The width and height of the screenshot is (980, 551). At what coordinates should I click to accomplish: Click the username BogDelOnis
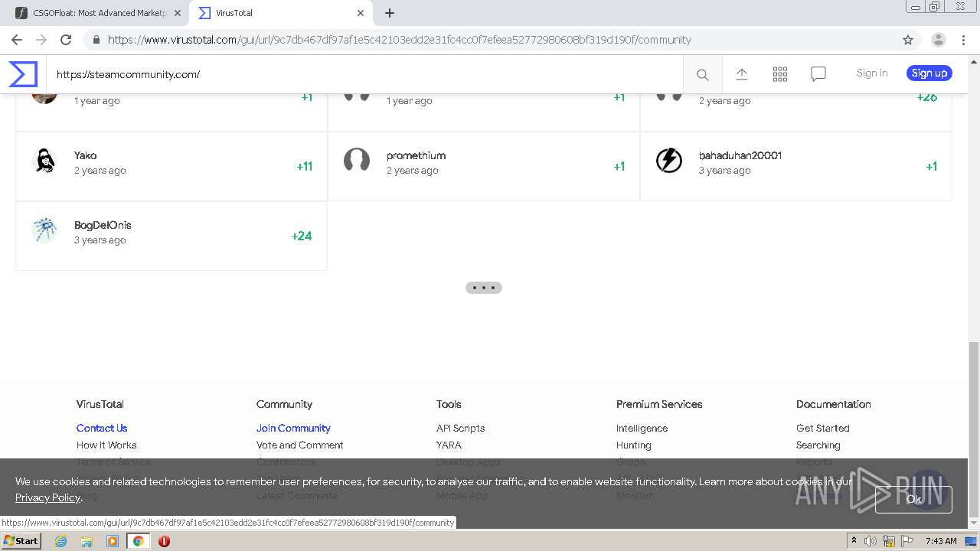[103, 225]
